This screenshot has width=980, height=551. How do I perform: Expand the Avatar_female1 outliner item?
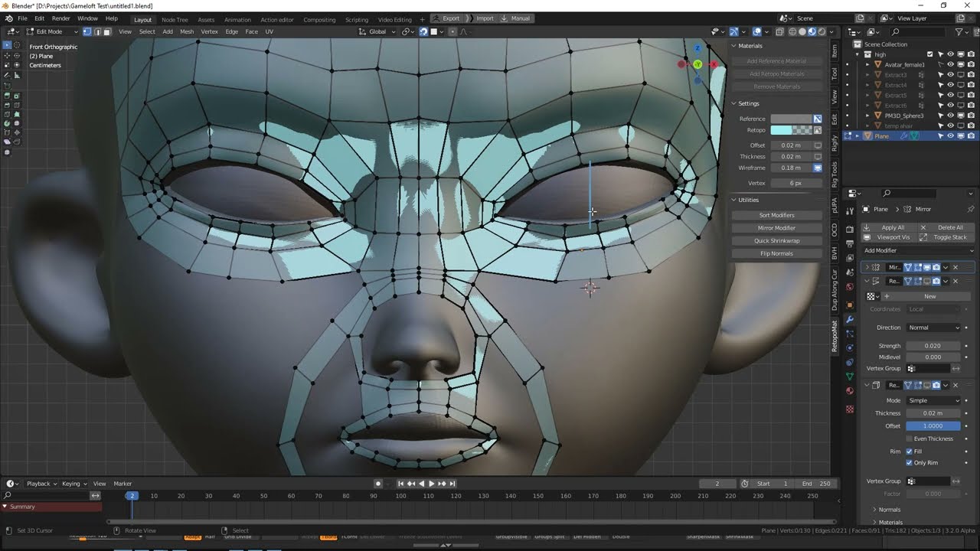tap(867, 64)
